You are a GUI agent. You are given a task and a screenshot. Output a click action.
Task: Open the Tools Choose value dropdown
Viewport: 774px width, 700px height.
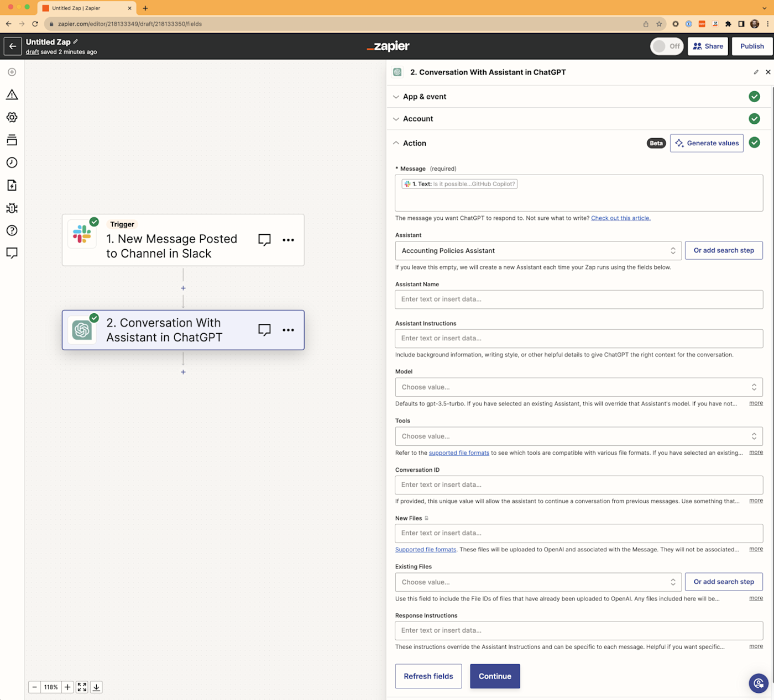coord(579,436)
